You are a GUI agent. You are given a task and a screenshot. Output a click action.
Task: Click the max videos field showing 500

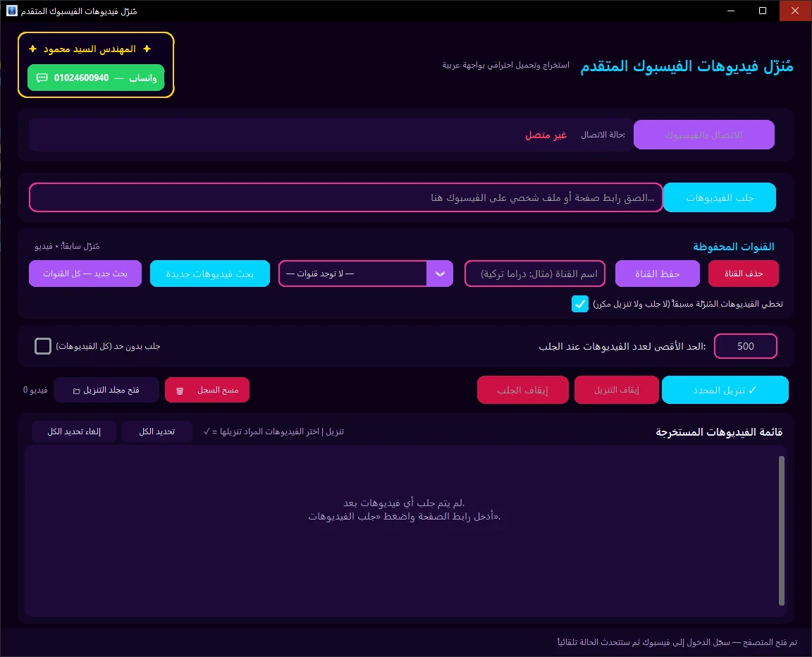click(x=745, y=346)
